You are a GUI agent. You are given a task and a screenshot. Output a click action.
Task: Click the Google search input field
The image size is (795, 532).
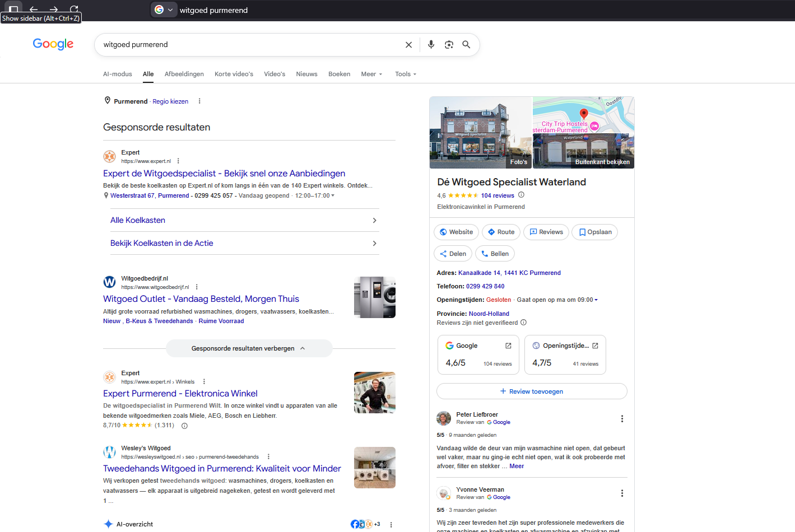[x=250, y=45]
